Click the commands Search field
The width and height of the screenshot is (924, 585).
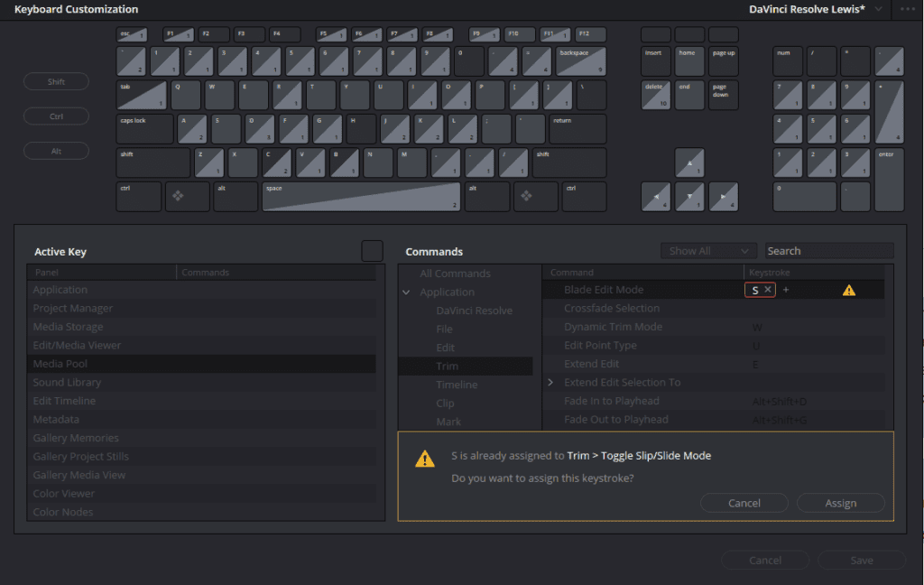pyautogui.click(x=829, y=251)
